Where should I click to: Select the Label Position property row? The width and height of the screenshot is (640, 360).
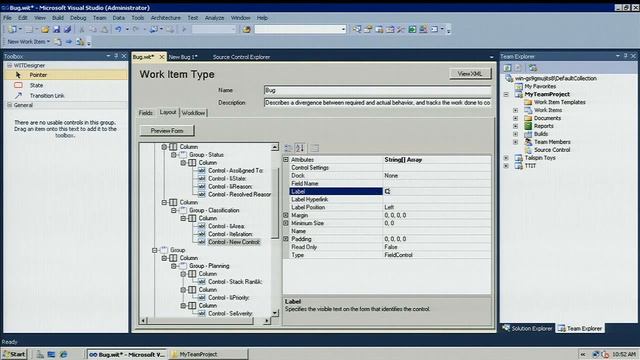click(x=387, y=207)
